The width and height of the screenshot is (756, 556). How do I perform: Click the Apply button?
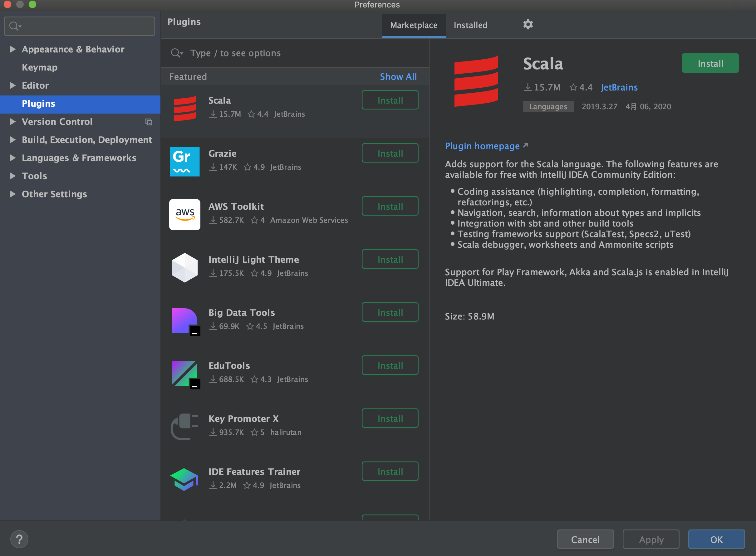(651, 539)
